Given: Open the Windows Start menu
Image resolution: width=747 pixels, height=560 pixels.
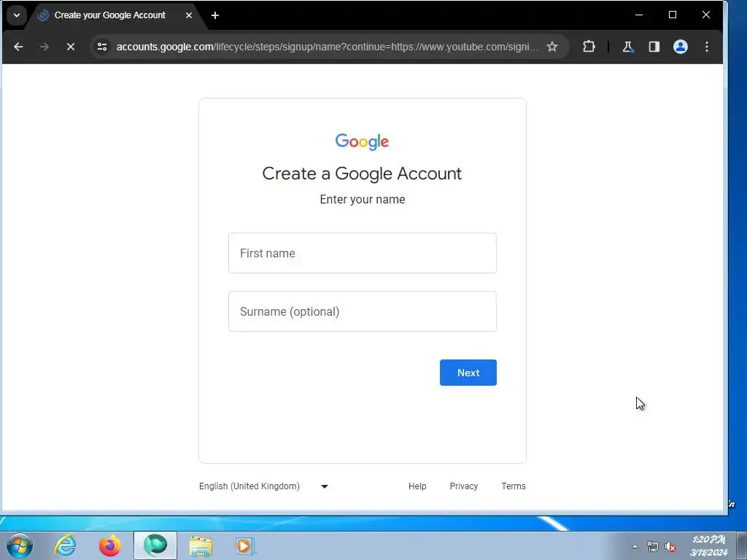Looking at the screenshot, I should (x=20, y=545).
